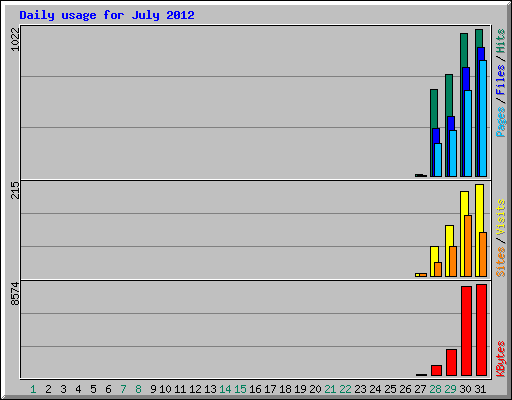Click the red KBytes bar for day 29

click(x=451, y=362)
